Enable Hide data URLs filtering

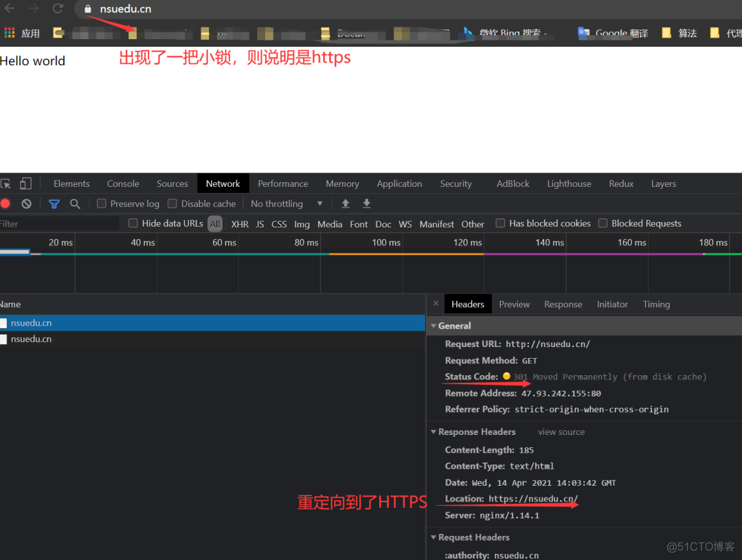pyautogui.click(x=132, y=223)
